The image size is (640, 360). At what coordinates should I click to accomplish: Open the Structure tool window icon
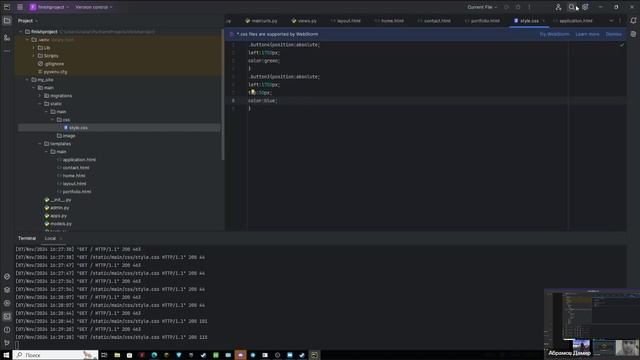7,38
